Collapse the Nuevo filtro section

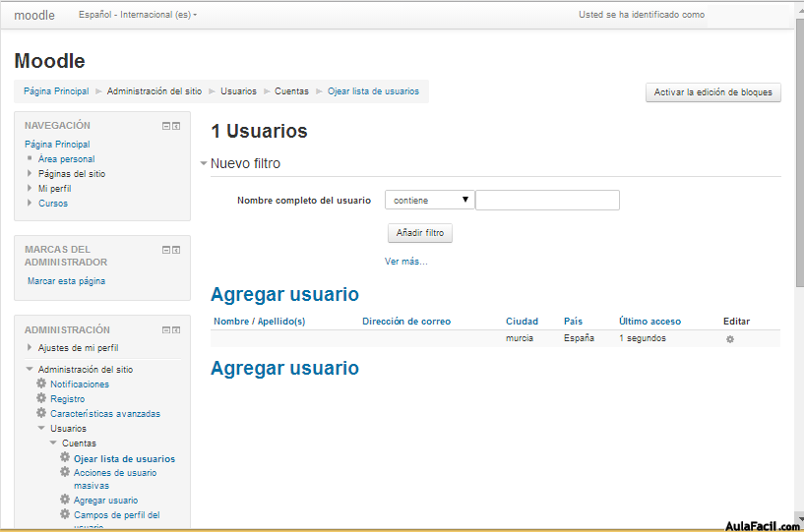(204, 163)
